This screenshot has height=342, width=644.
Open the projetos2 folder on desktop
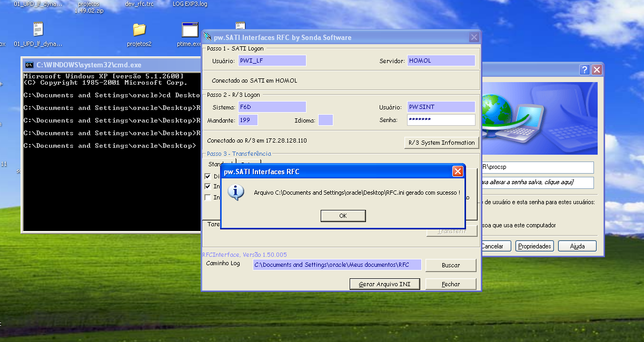click(139, 30)
